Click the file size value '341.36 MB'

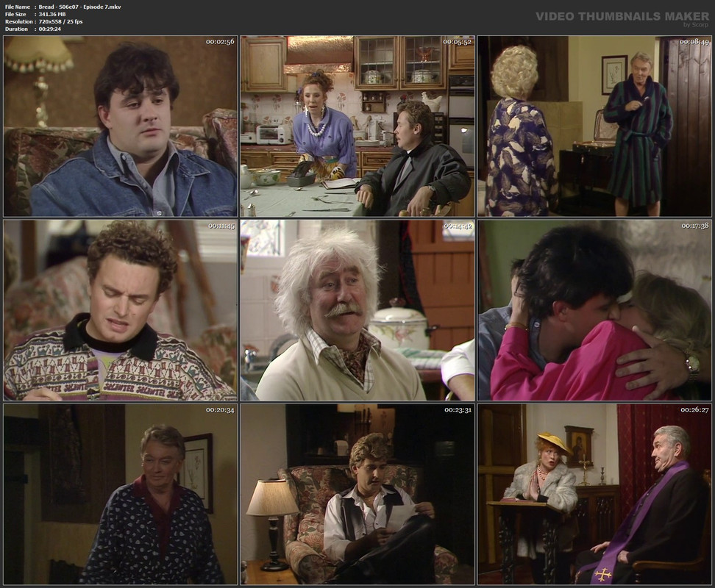(52, 14)
